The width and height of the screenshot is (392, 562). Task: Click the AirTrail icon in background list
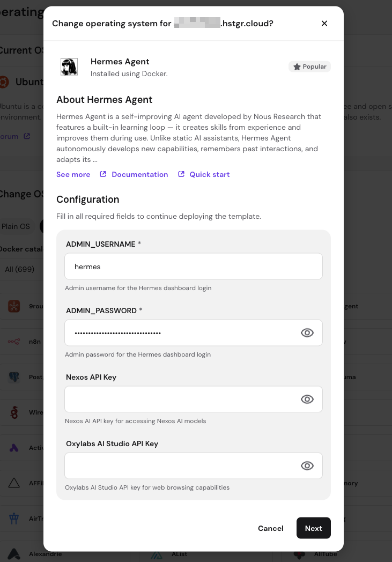coord(14,518)
